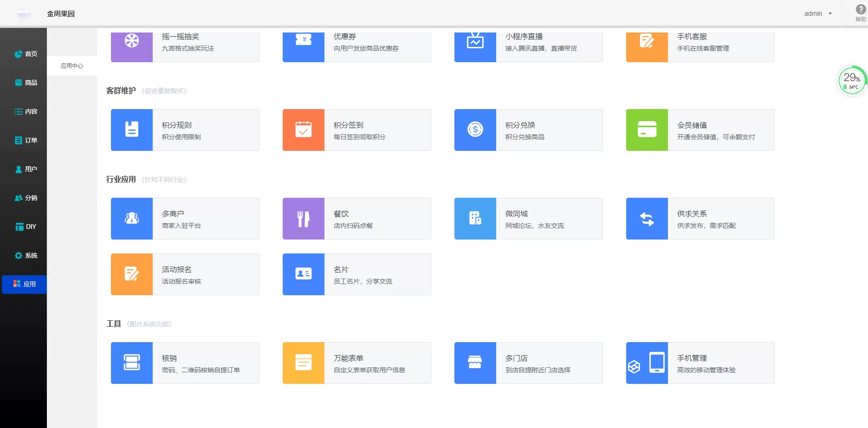Click the 小程序直播 live streaming card
The height and width of the screenshot is (428, 868).
pyautogui.click(x=528, y=42)
